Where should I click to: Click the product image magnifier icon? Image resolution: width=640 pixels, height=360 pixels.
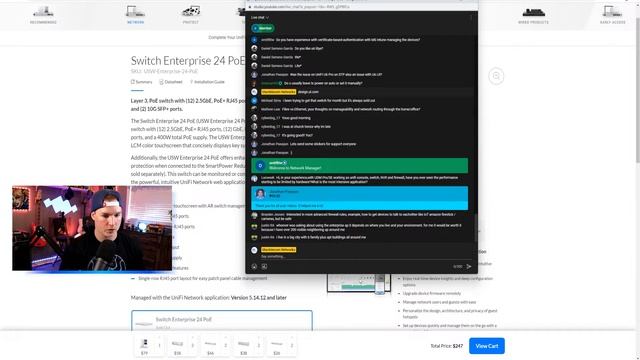496,76
